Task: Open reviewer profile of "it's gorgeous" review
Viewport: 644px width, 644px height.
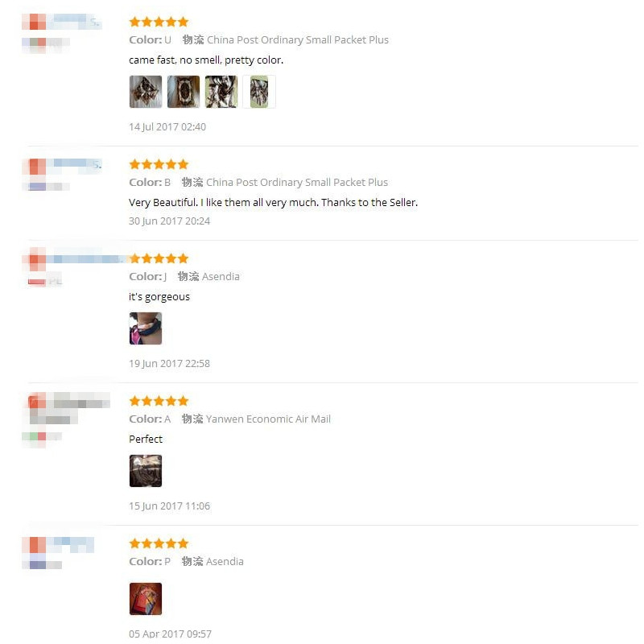Action: (x=73, y=259)
